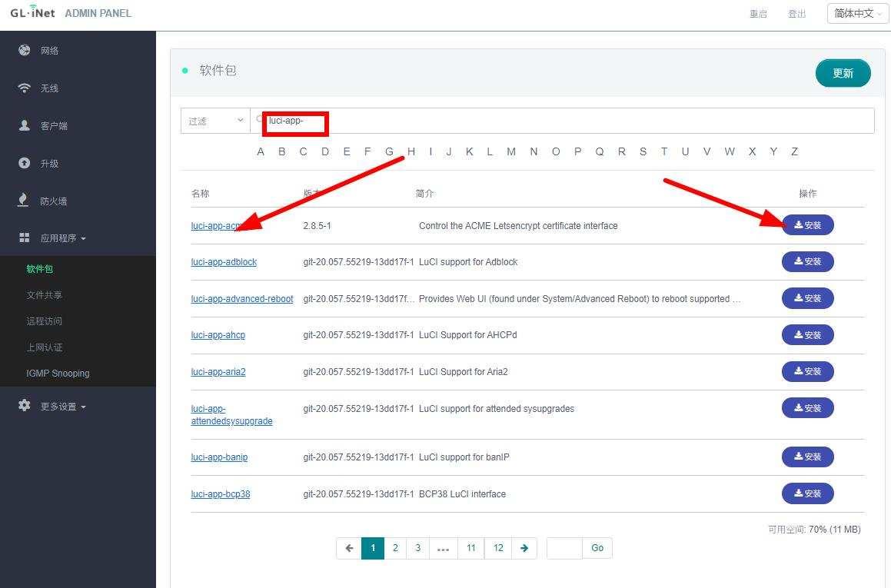Install luci-app-acme package
The image size is (891, 588).
tap(807, 225)
